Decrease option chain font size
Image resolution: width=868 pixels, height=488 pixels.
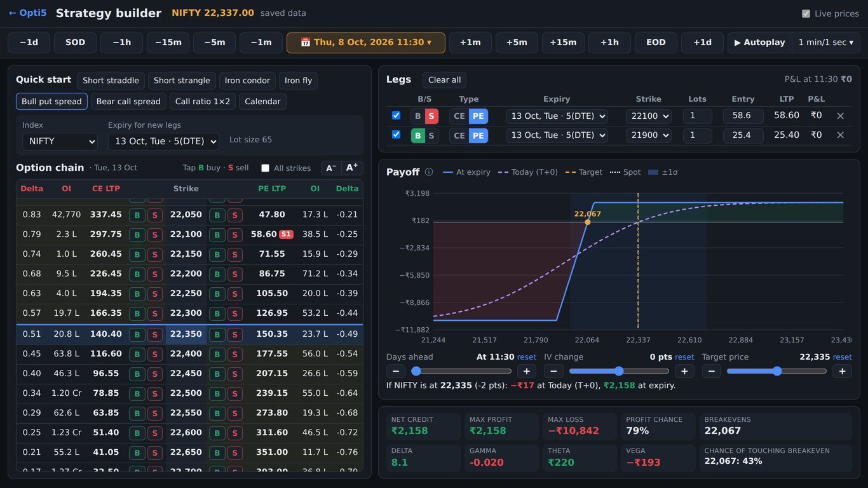pos(331,168)
